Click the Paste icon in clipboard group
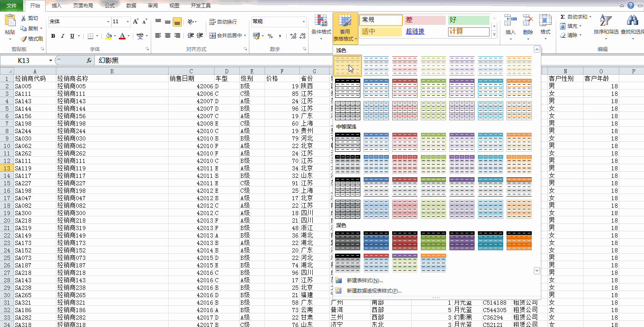644x327 pixels. click(x=10, y=21)
